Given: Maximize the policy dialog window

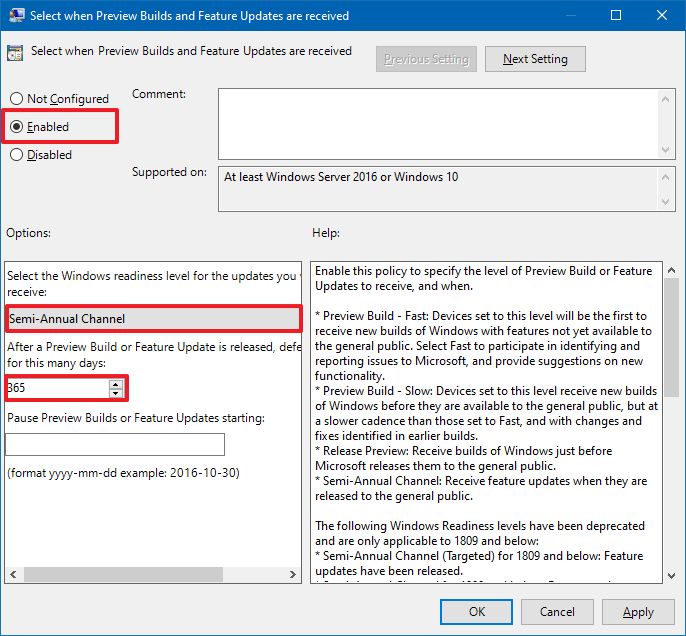Looking at the screenshot, I should 616,15.
